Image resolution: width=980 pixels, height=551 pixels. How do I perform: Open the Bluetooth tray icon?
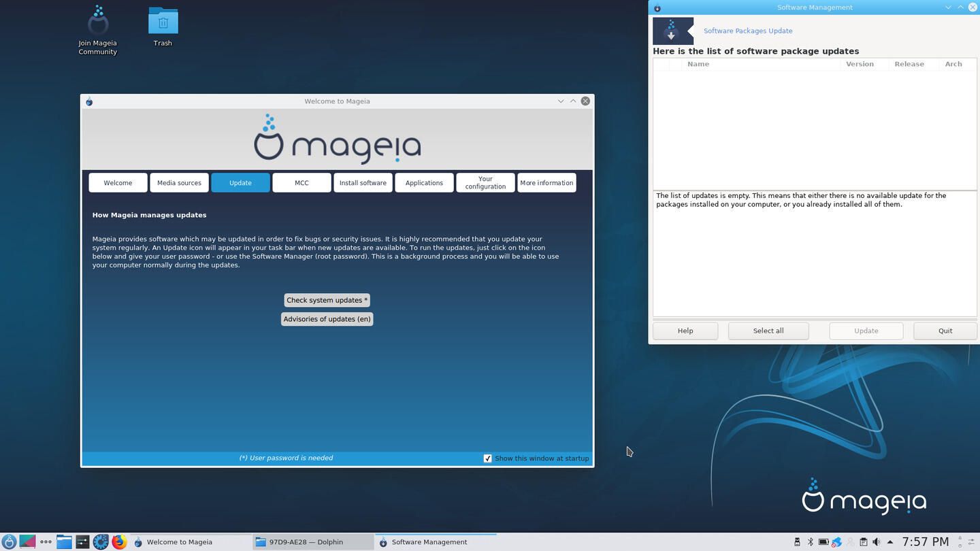pos(810,542)
